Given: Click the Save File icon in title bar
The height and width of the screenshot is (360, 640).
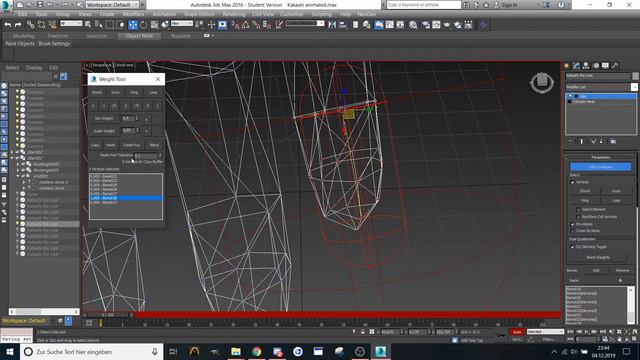Looking at the screenshot, I should 40,4.
